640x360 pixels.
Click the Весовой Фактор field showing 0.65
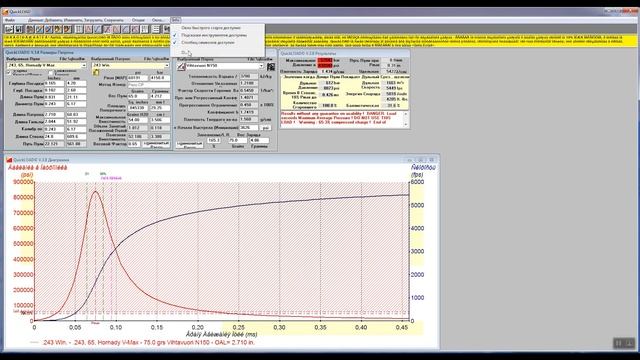133,144
